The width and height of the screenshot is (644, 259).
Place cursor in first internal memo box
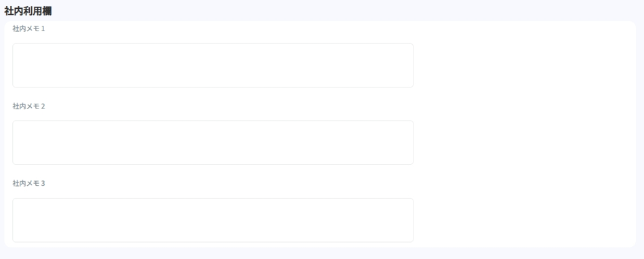[213, 65]
